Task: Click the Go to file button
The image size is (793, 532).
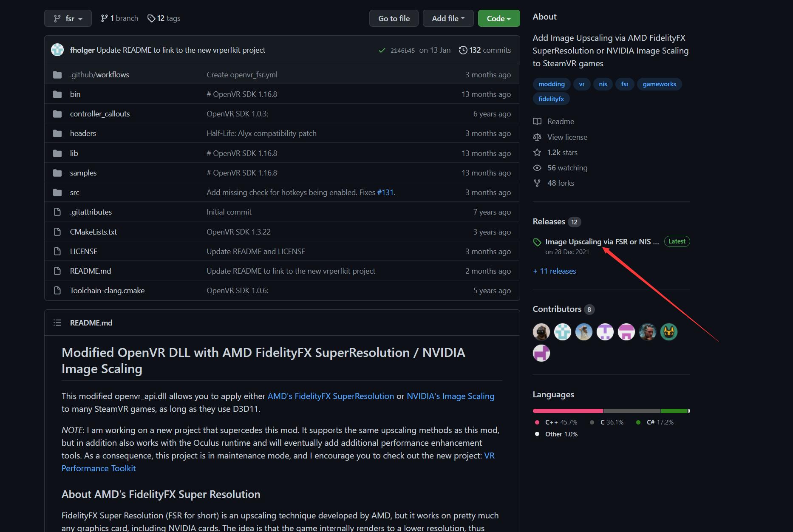Action: (x=394, y=18)
